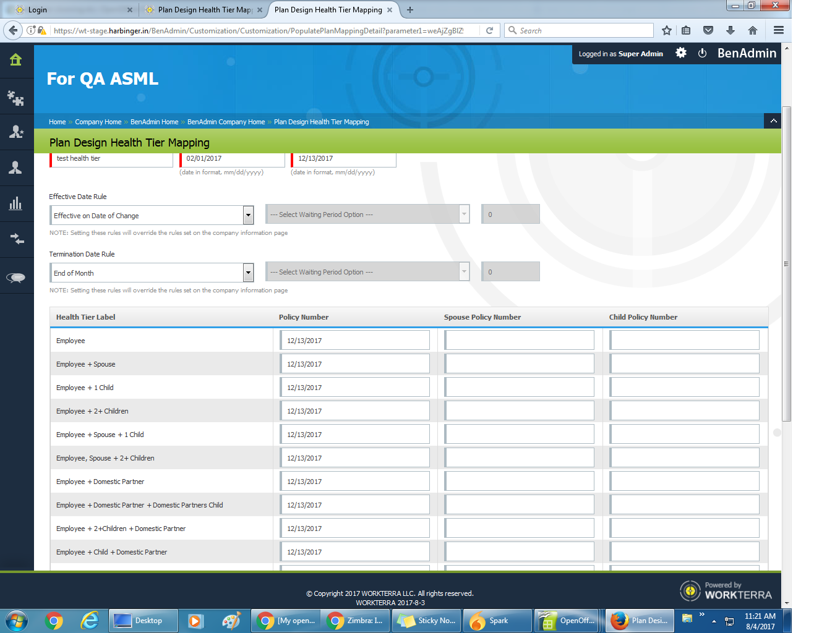Open the person sidebar icon
The width and height of the screenshot is (840, 633).
(15, 168)
